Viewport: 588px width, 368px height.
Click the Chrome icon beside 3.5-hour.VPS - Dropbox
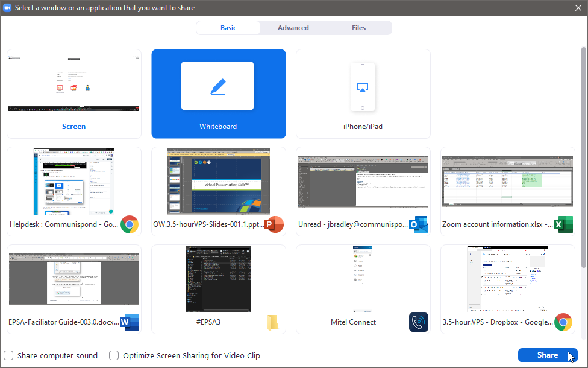[x=563, y=322]
